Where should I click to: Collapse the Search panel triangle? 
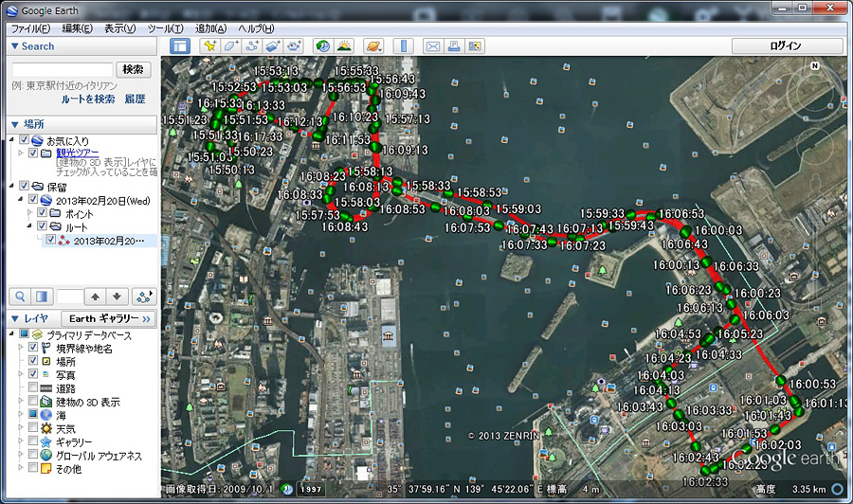(14, 46)
